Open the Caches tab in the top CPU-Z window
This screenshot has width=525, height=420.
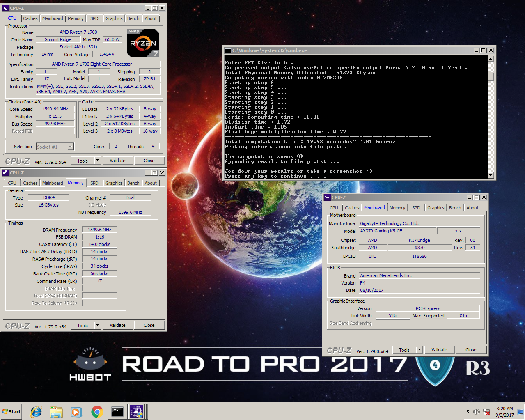pyautogui.click(x=30, y=18)
